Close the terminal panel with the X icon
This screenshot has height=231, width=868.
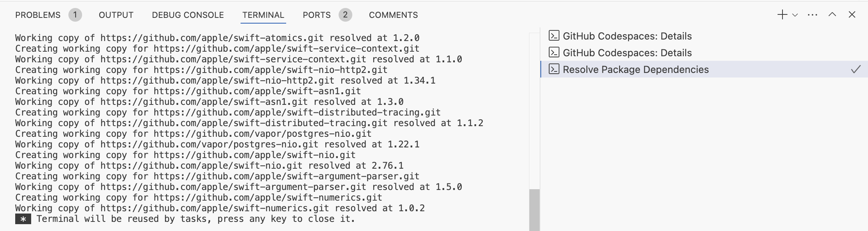852,14
